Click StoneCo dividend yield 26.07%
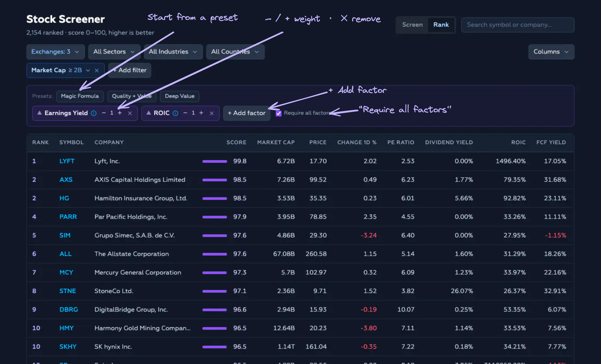Image resolution: width=601 pixels, height=364 pixels. (x=462, y=291)
